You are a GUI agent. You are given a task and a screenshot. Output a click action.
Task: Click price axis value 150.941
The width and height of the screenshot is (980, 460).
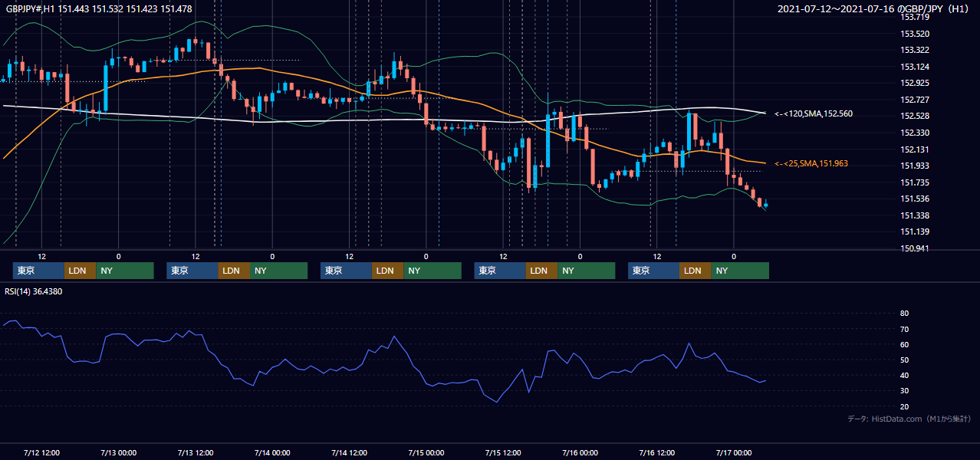[x=914, y=248]
